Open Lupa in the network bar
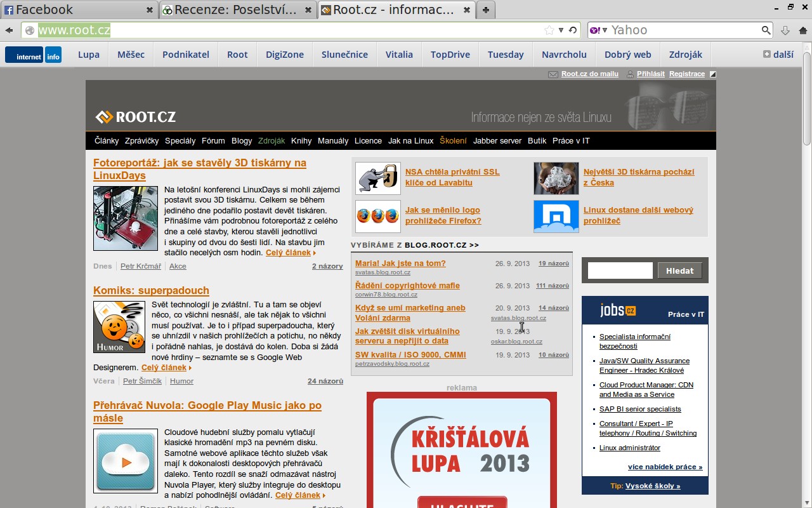The height and width of the screenshot is (508, 812). (89, 55)
